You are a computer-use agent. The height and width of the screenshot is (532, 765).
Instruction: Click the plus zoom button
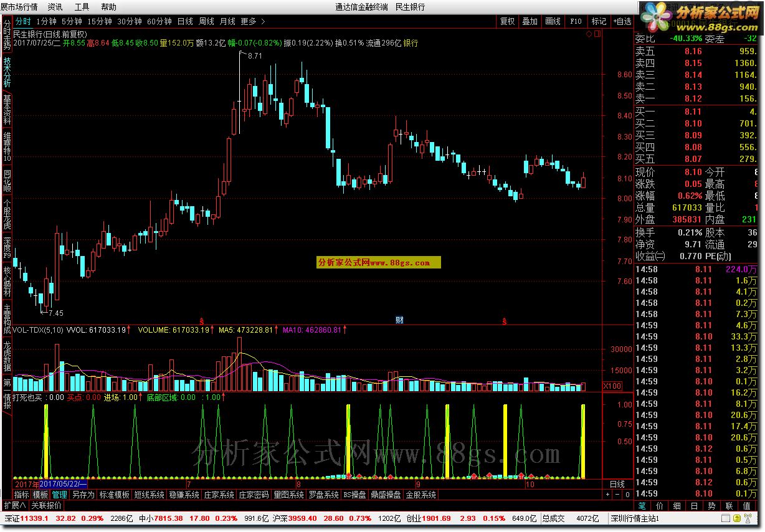tap(608, 495)
